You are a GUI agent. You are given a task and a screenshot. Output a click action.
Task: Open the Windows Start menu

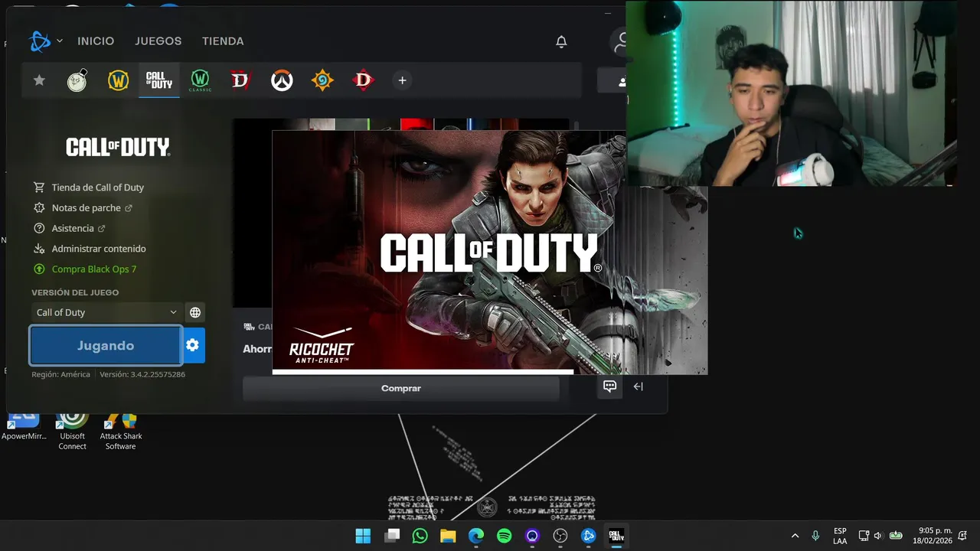(363, 536)
